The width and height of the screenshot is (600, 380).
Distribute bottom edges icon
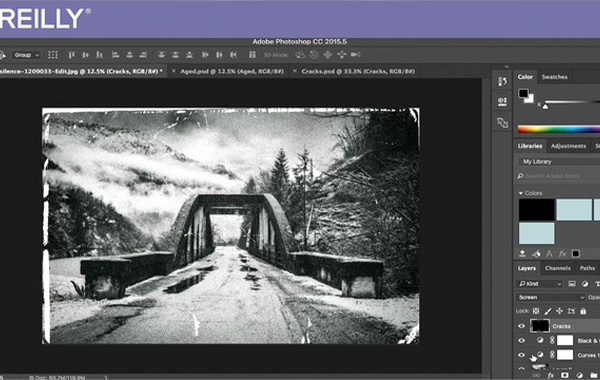point(189,55)
